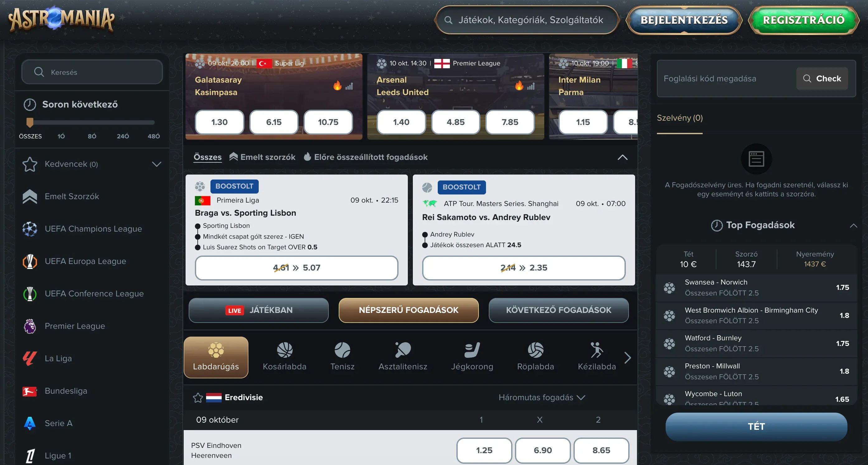Select the Röplabda sport icon

535,350
